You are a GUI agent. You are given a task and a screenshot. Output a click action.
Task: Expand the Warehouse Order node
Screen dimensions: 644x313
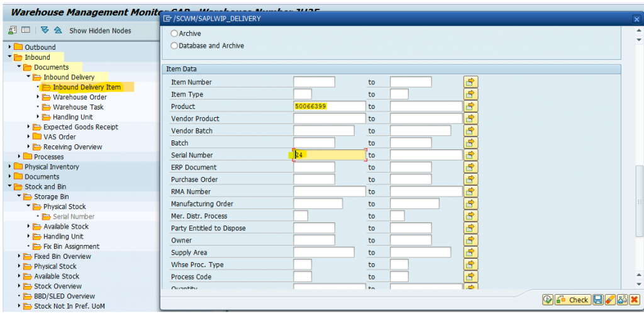(x=38, y=96)
